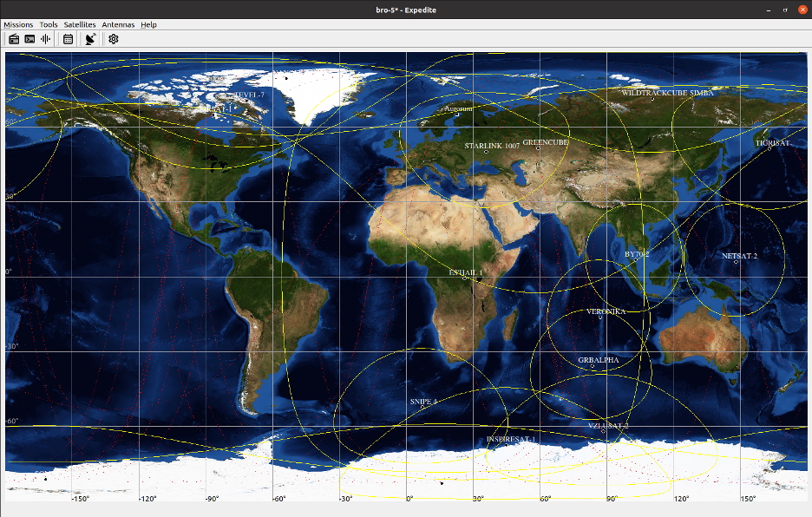Image resolution: width=812 pixels, height=517 pixels.
Task: Click the satellite dish antenna icon
Action: (90, 39)
